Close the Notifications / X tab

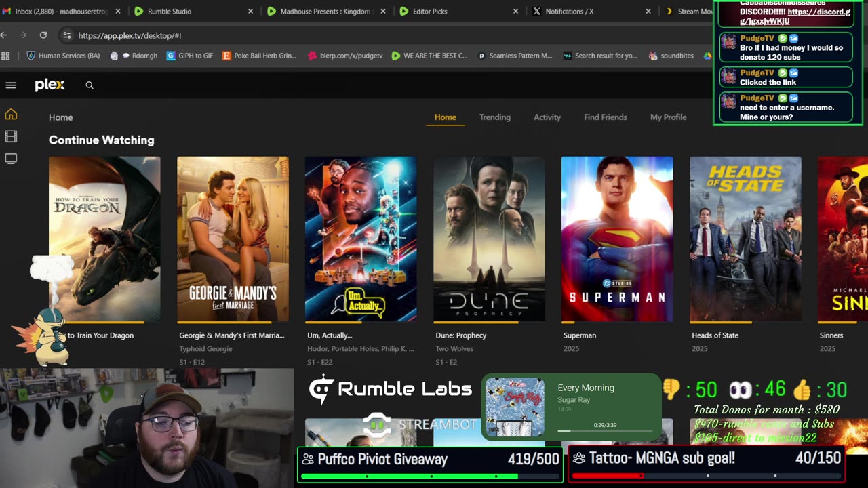648,12
